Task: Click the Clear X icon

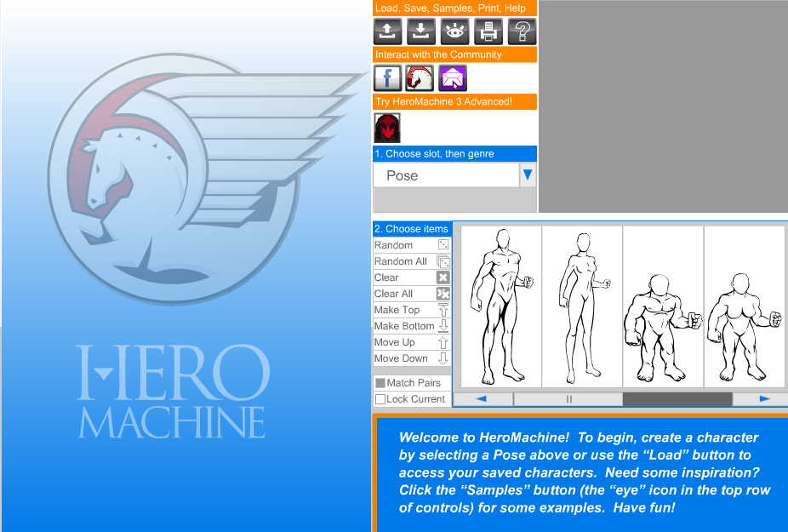Action: (443, 277)
